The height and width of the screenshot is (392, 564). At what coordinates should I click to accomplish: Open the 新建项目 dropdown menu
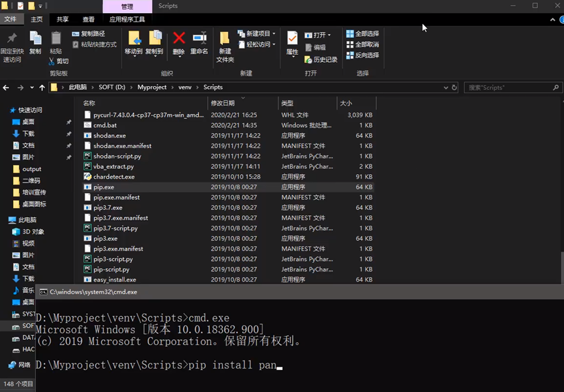(x=256, y=34)
